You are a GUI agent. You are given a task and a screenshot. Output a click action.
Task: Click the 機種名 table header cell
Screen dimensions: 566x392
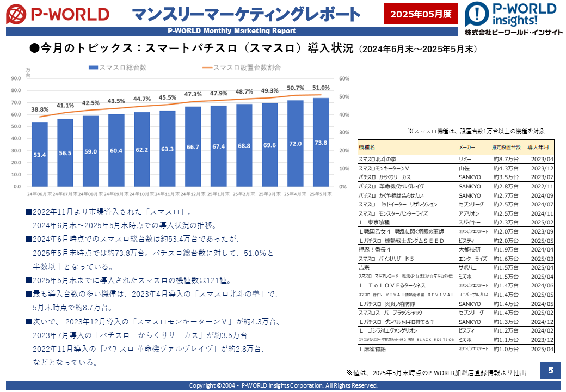[408, 147]
